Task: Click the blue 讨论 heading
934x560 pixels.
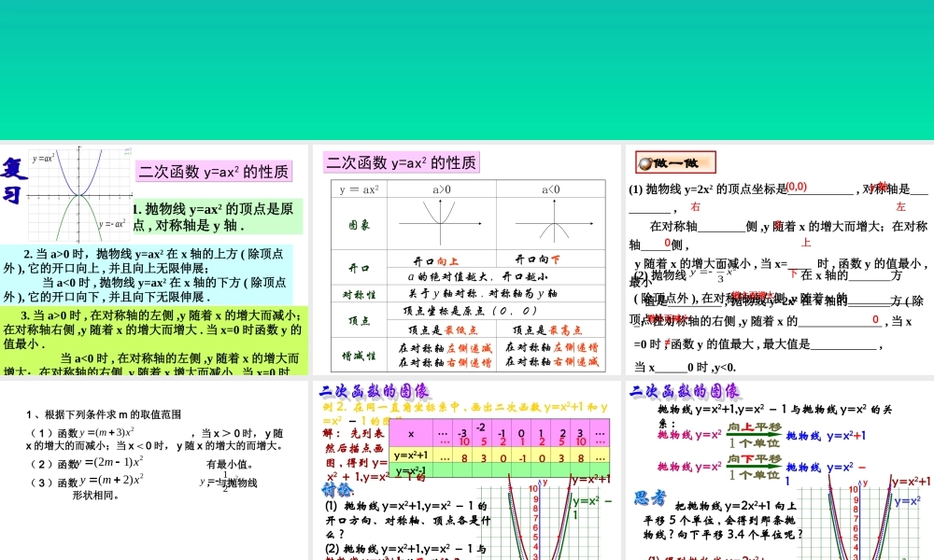Action: (x=337, y=490)
